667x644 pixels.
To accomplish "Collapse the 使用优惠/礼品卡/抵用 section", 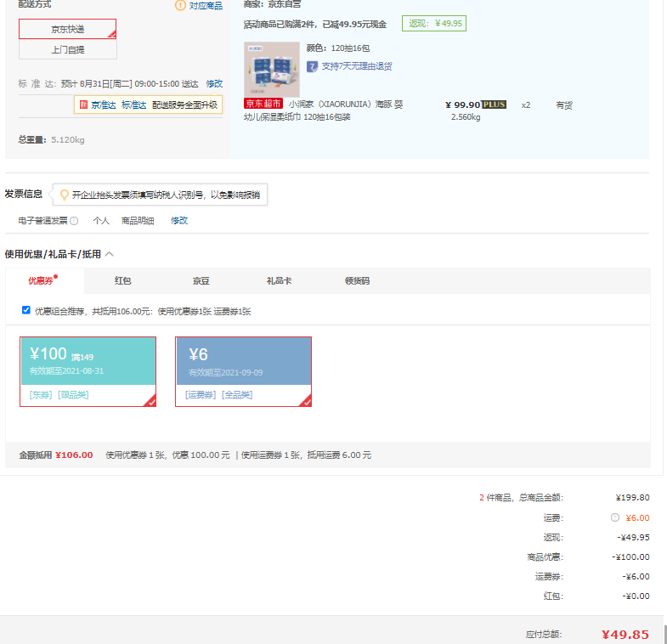I will 110,254.
